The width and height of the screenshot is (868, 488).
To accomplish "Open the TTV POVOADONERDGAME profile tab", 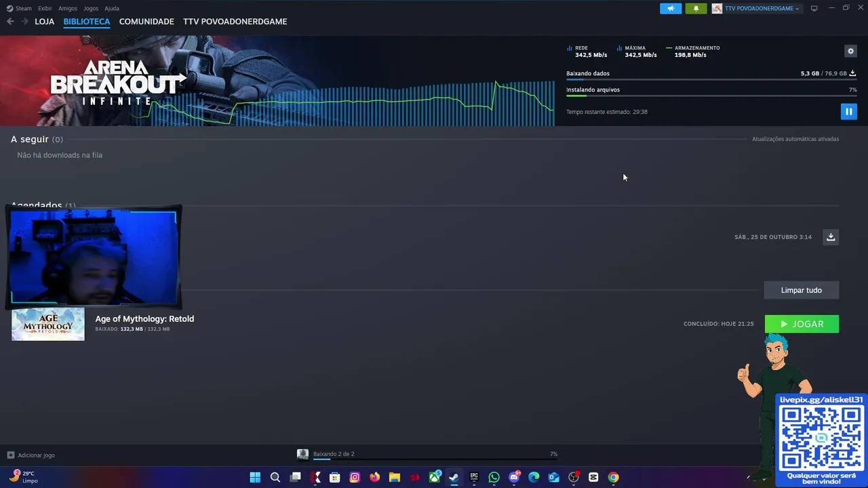I will click(235, 22).
